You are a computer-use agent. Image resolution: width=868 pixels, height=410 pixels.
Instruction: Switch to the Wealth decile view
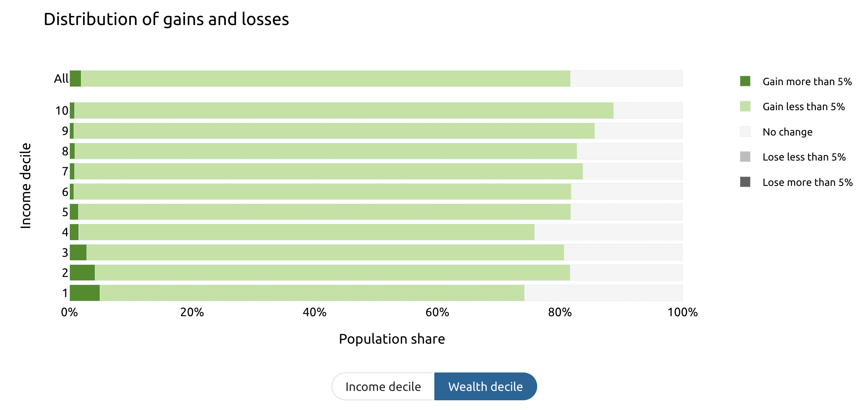pos(485,386)
